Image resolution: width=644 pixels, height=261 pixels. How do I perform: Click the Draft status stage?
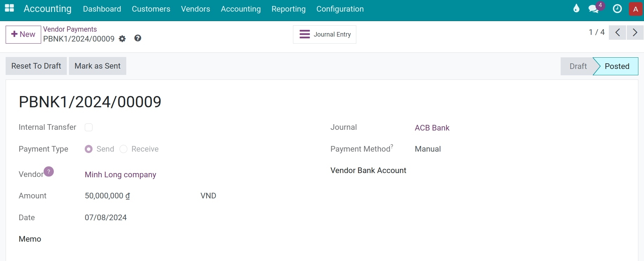(x=578, y=66)
